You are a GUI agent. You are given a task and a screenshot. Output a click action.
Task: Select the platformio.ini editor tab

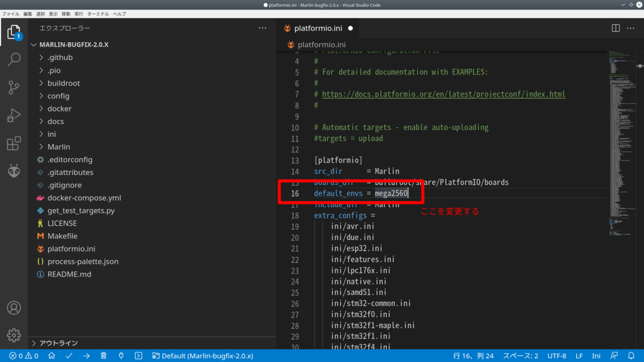pyautogui.click(x=318, y=28)
